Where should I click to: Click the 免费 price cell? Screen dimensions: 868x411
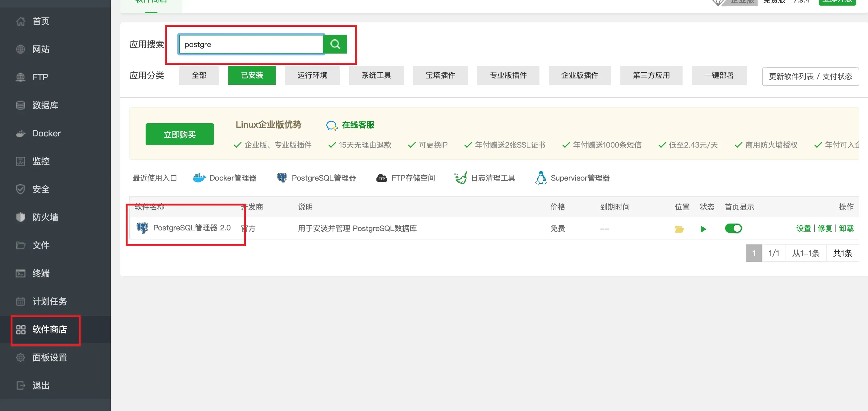(557, 228)
